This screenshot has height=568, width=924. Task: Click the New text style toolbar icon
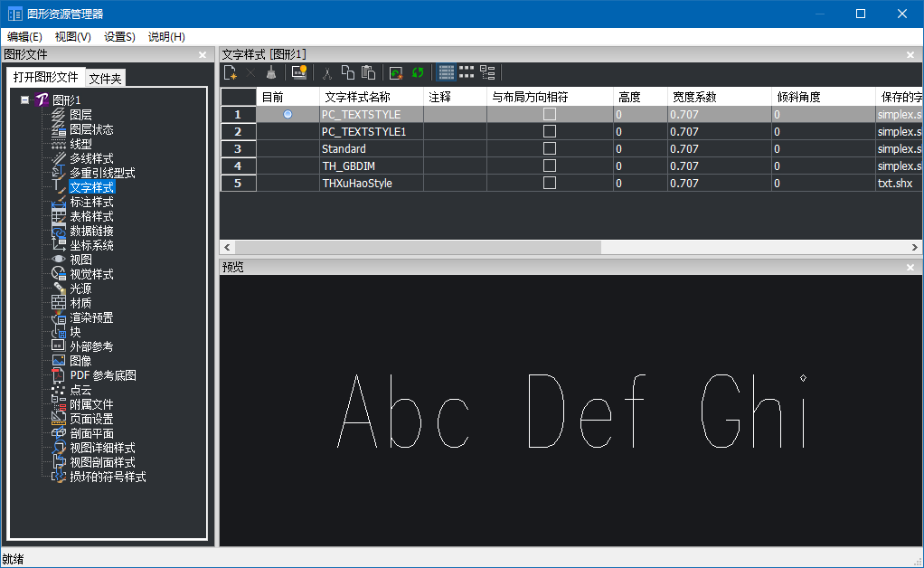click(x=231, y=73)
